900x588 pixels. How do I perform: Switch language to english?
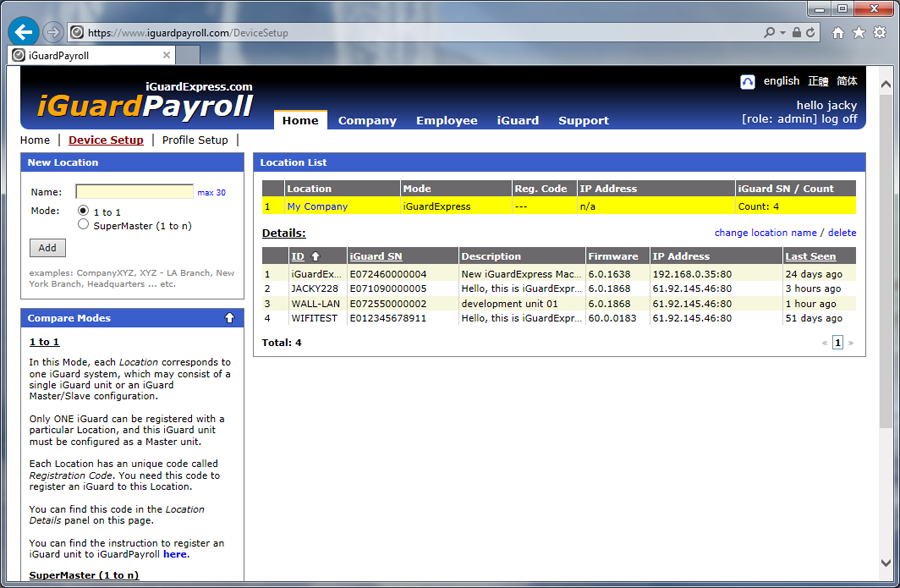pos(781,81)
